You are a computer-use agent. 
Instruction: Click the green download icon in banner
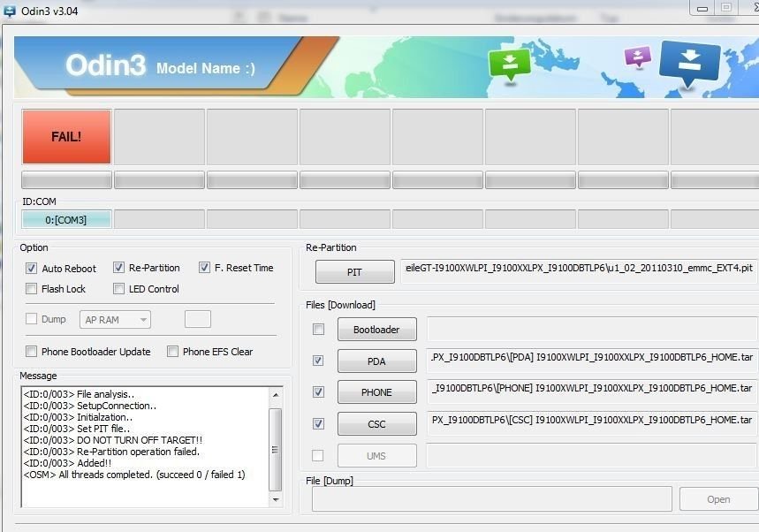pyautogui.click(x=508, y=65)
